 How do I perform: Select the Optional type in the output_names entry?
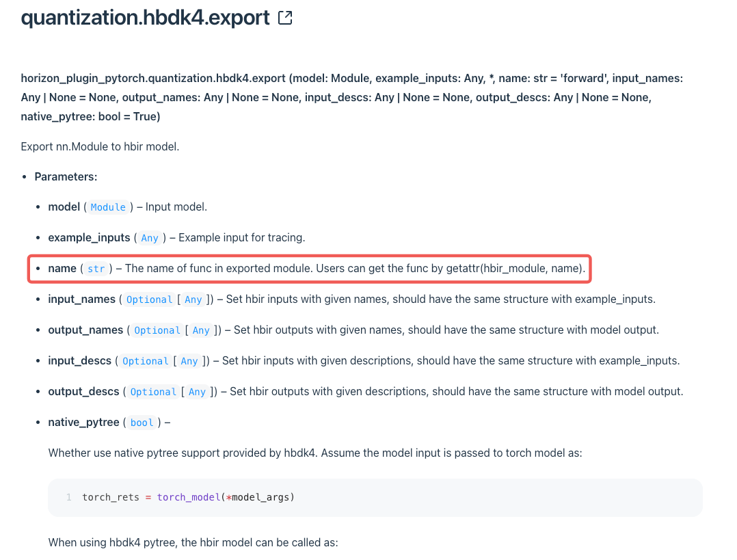[x=157, y=330]
